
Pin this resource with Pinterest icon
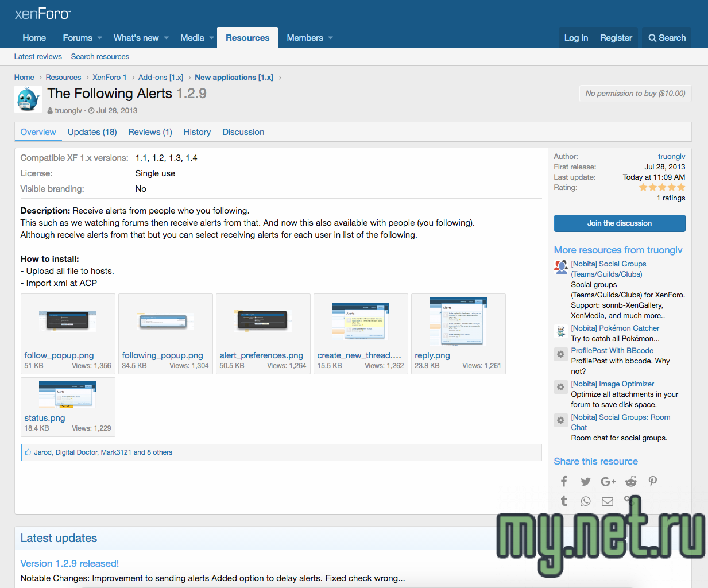pyautogui.click(x=652, y=482)
